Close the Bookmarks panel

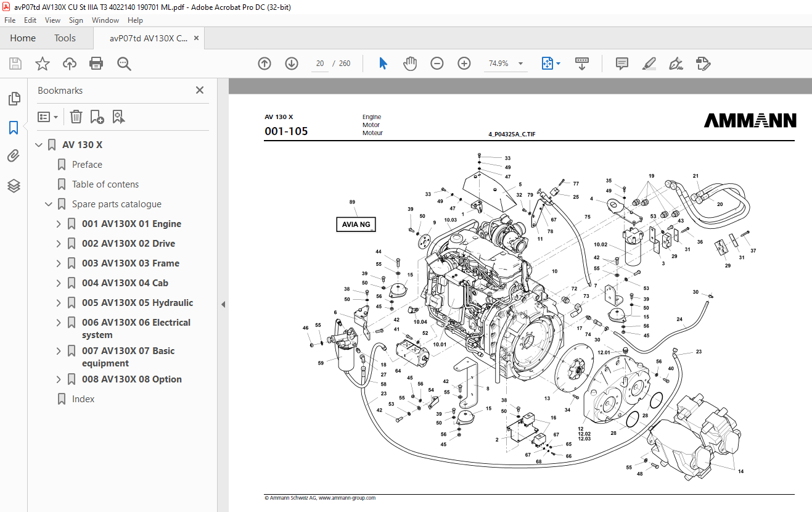coord(200,90)
